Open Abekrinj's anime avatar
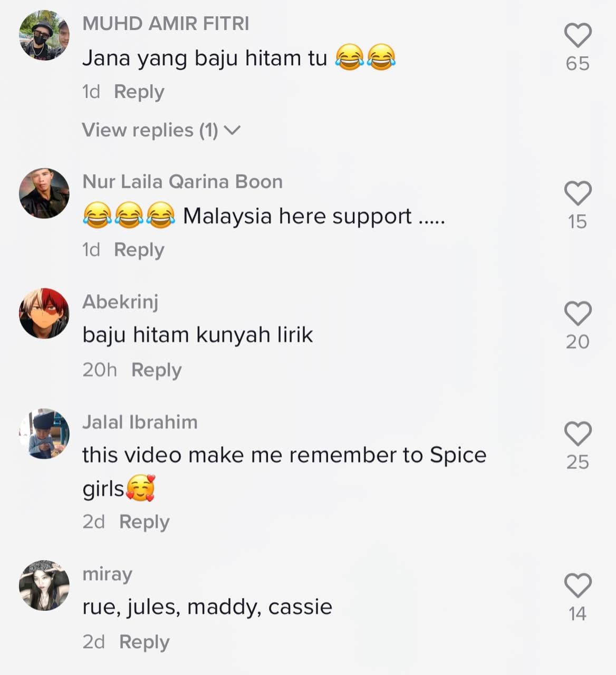 (x=44, y=313)
